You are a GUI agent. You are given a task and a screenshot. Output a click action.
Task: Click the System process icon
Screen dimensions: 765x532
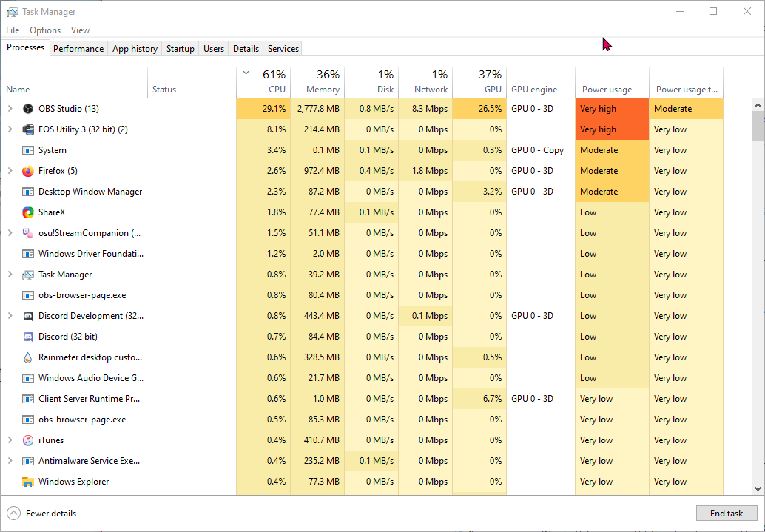click(28, 150)
